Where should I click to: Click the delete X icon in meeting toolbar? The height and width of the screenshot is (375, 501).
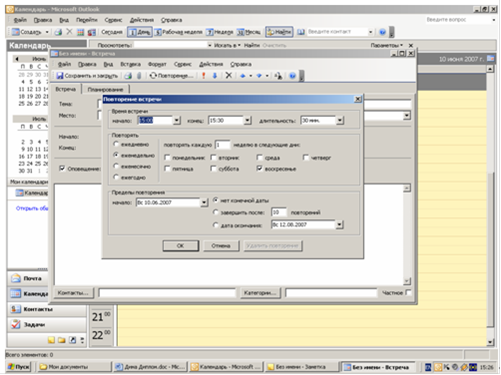[229, 76]
